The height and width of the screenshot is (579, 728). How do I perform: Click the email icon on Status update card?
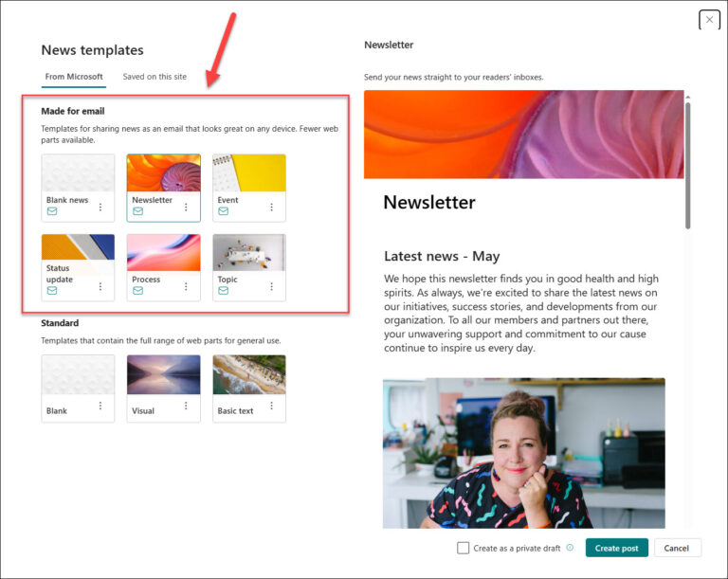coord(52,291)
